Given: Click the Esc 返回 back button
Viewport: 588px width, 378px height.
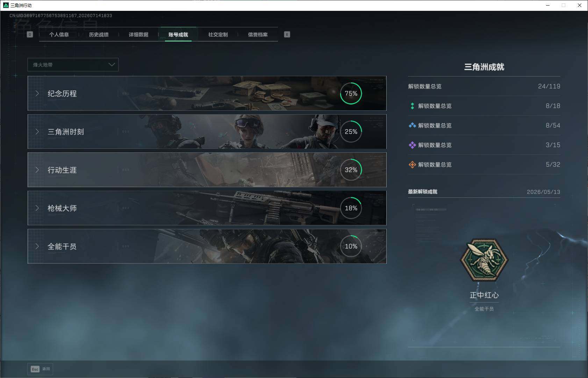Looking at the screenshot, I should click(x=40, y=369).
